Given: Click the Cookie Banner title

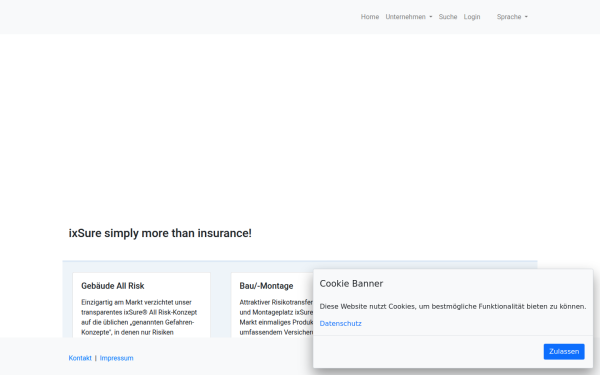Looking at the screenshot, I should point(351,284).
